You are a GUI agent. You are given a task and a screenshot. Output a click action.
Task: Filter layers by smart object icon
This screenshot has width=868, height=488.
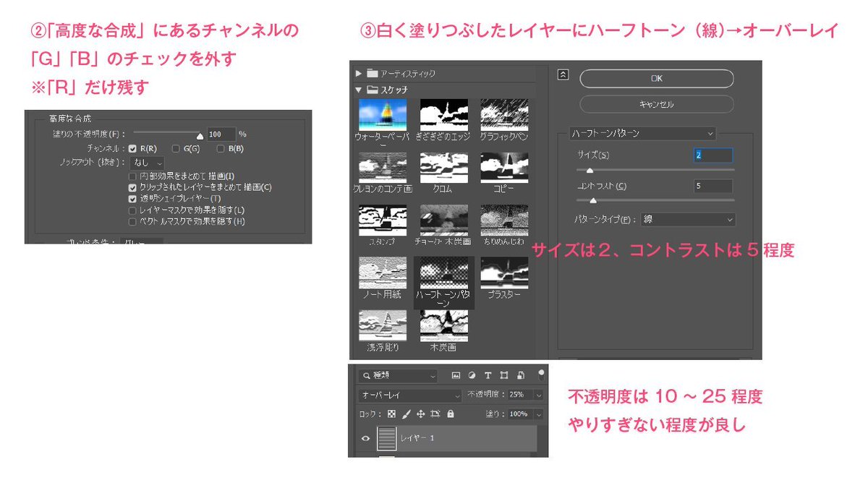pos(519,376)
